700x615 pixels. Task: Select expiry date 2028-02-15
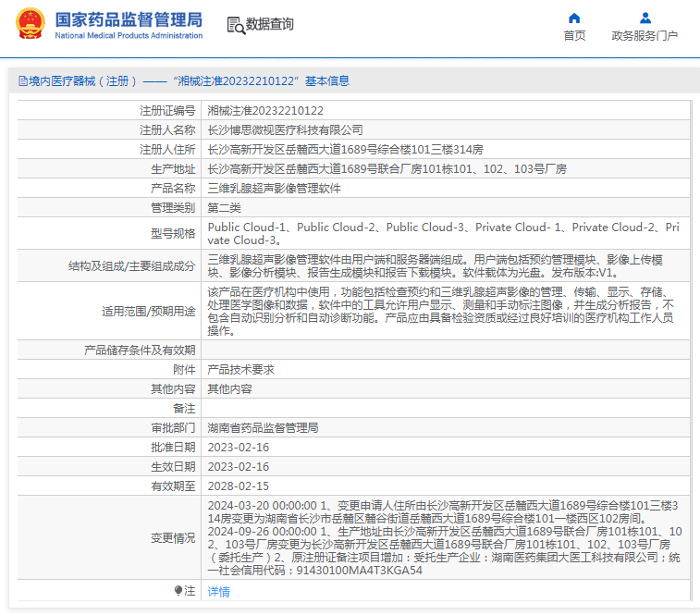point(239,486)
